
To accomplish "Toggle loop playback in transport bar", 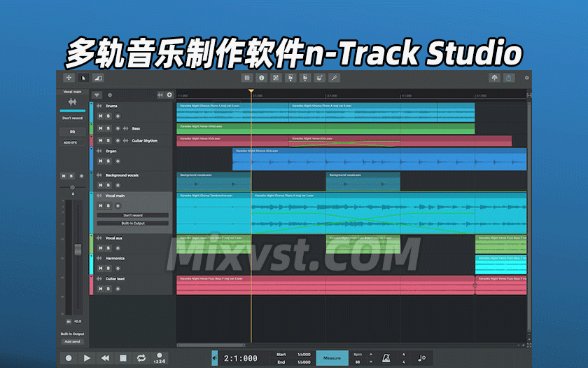I will tap(141, 357).
